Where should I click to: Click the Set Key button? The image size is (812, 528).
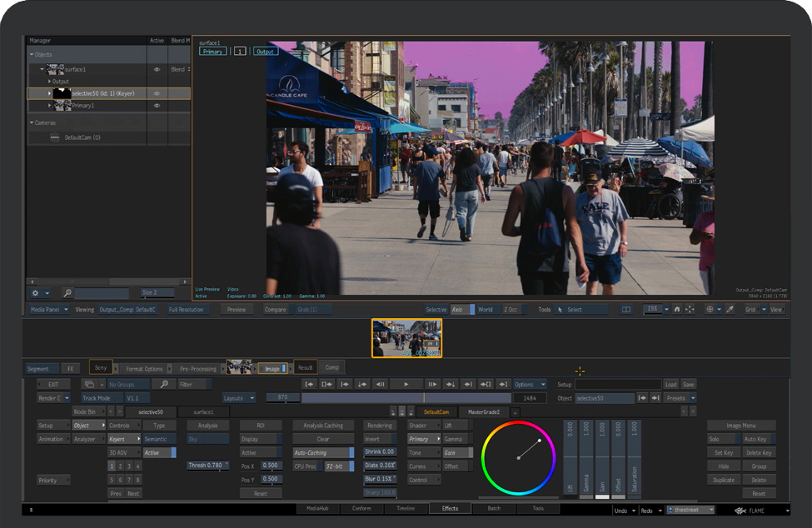tap(723, 452)
